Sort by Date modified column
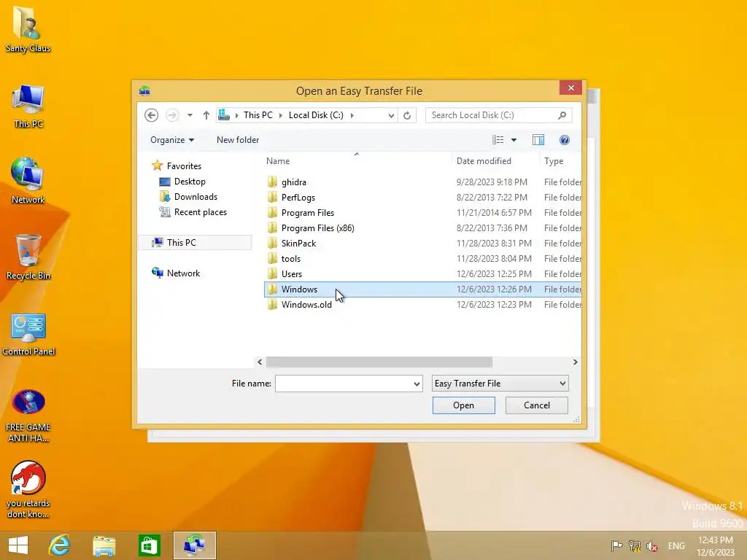Screen dimensions: 747x560 coord(484,161)
